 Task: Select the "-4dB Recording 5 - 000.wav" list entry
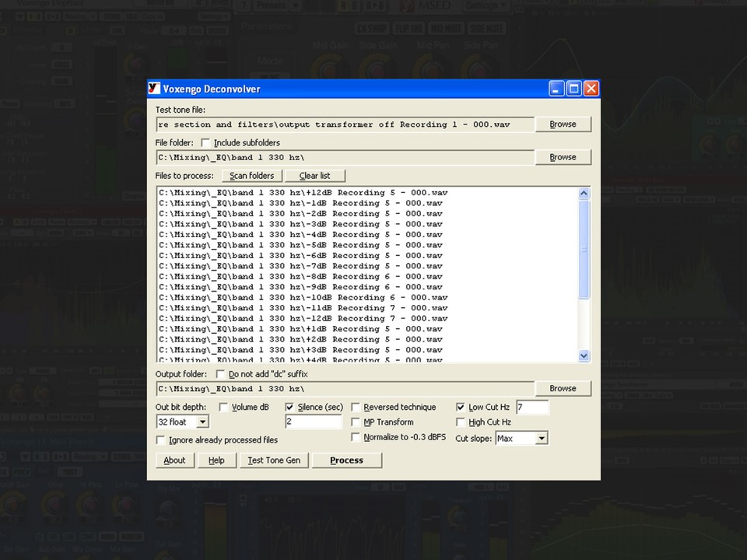point(300,235)
